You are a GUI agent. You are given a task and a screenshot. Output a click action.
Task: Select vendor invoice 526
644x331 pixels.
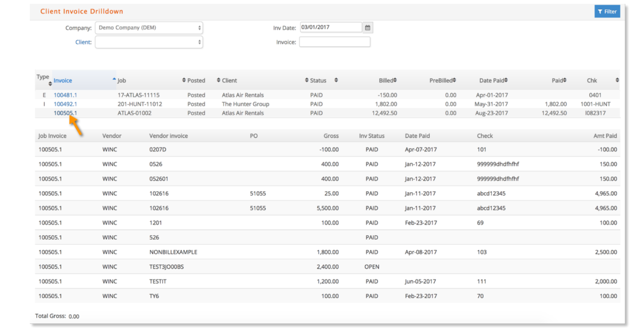tap(154, 237)
